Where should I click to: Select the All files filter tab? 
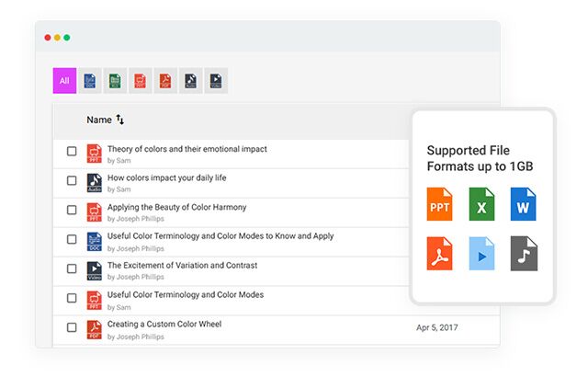[x=64, y=81]
